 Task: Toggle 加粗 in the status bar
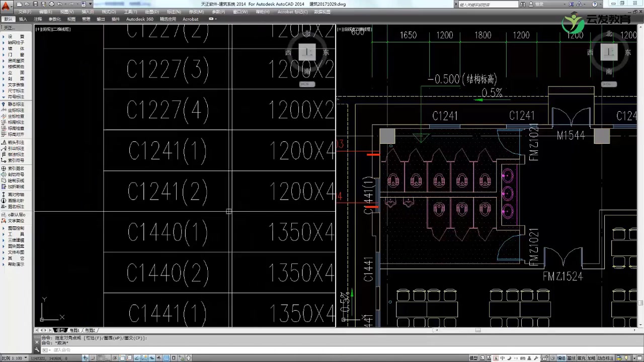click(x=591, y=358)
